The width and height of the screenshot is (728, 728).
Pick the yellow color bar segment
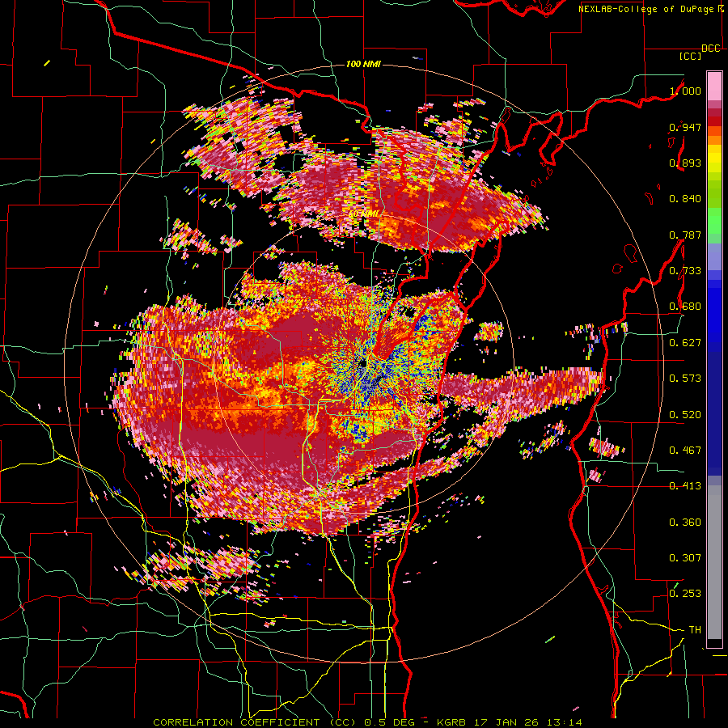(714, 159)
